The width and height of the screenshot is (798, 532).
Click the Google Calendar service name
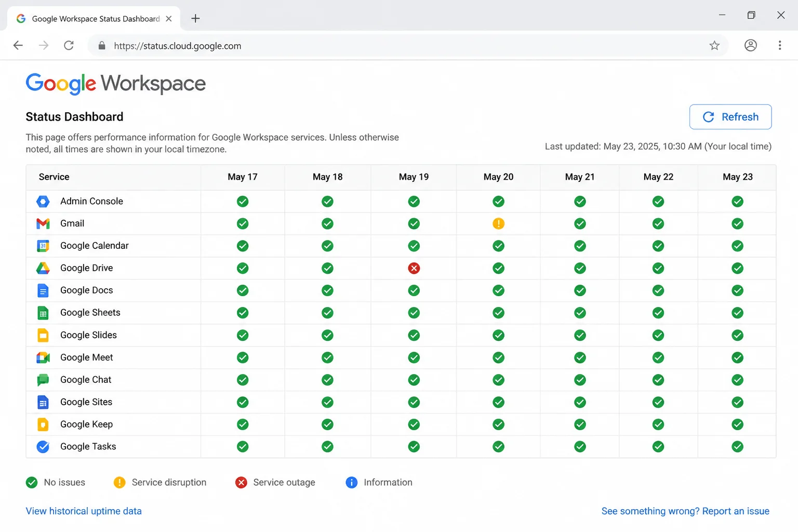pyautogui.click(x=95, y=246)
